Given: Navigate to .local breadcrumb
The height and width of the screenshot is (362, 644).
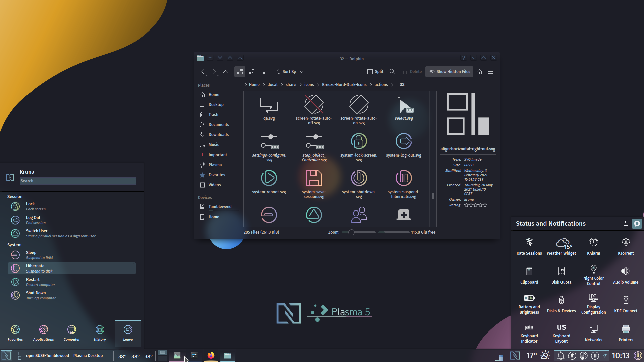Looking at the screenshot, I should tap(273, 85).
